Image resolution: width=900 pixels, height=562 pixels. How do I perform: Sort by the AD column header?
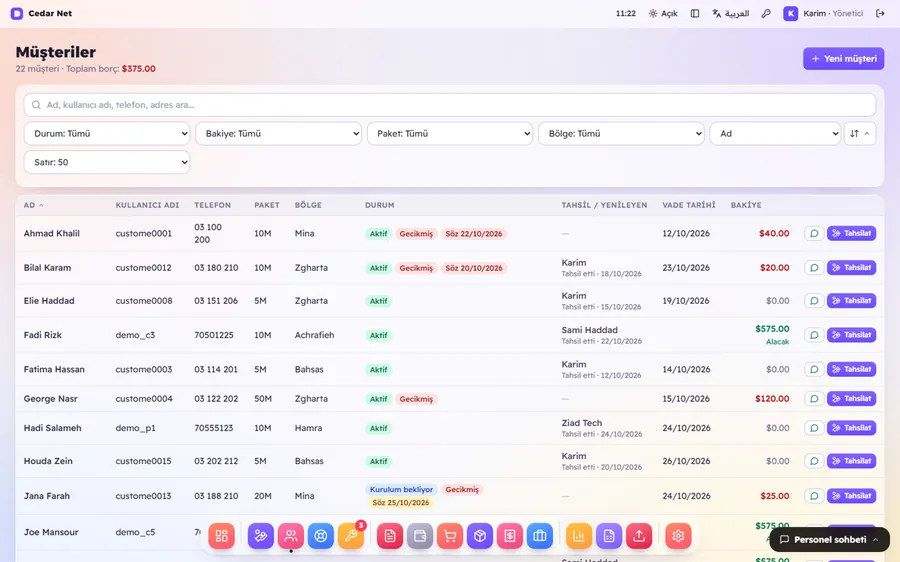(x=33, y=205)
